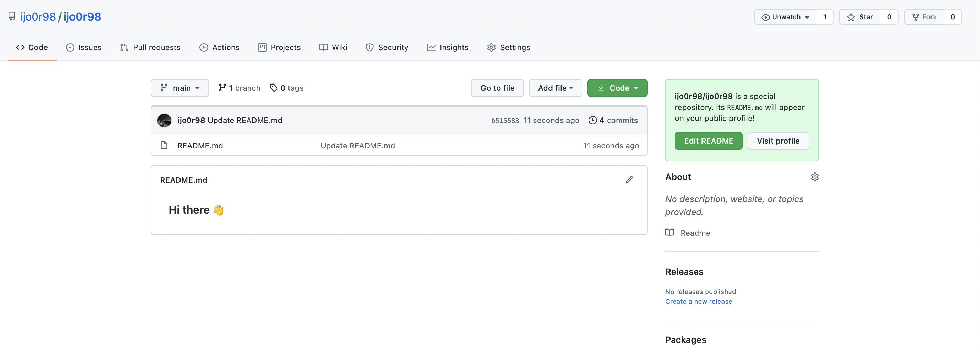This screenshot has height=347, width=980.
Task: View the 1 branch link
Action: (x=239, y=88)
